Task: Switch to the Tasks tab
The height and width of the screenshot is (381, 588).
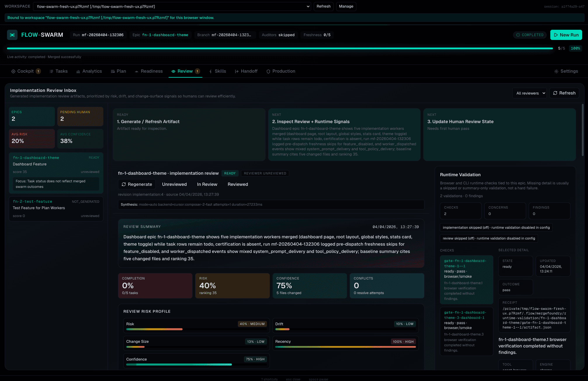Action: tap(58, 71)
